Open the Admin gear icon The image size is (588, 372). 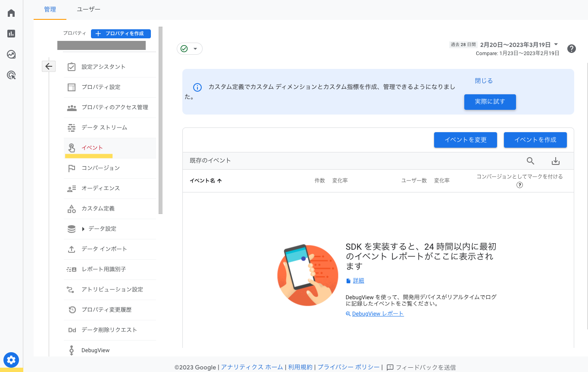tap(11, 360)
